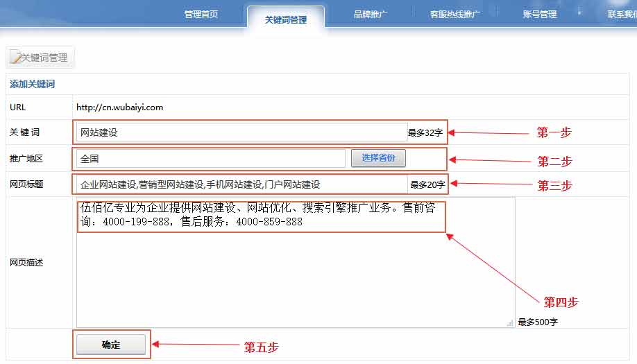Open the 选择省份 province selector

378,158
